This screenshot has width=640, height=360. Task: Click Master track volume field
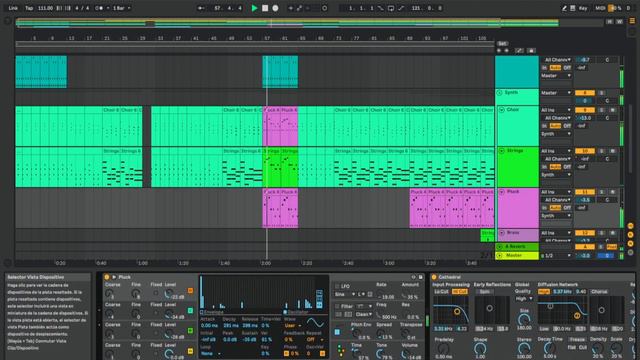coord(584,256)
